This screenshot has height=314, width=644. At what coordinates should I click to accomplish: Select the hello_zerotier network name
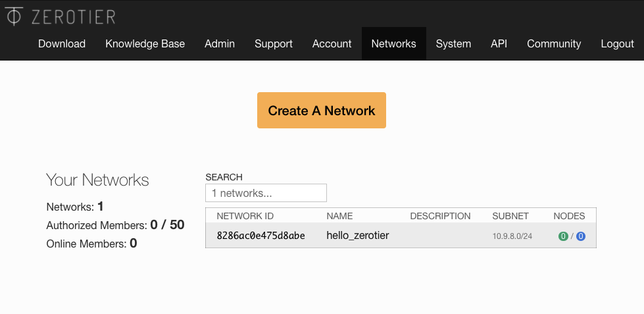pyautogui.click(x=358, y=236)
